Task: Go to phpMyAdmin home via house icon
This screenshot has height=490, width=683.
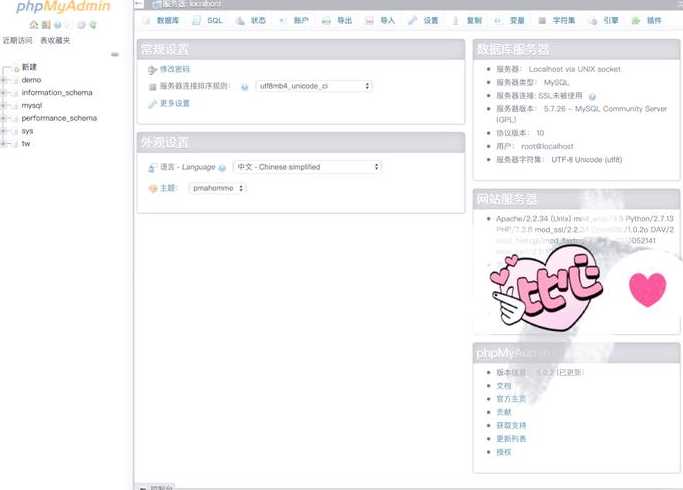Action: pos(34,25)
